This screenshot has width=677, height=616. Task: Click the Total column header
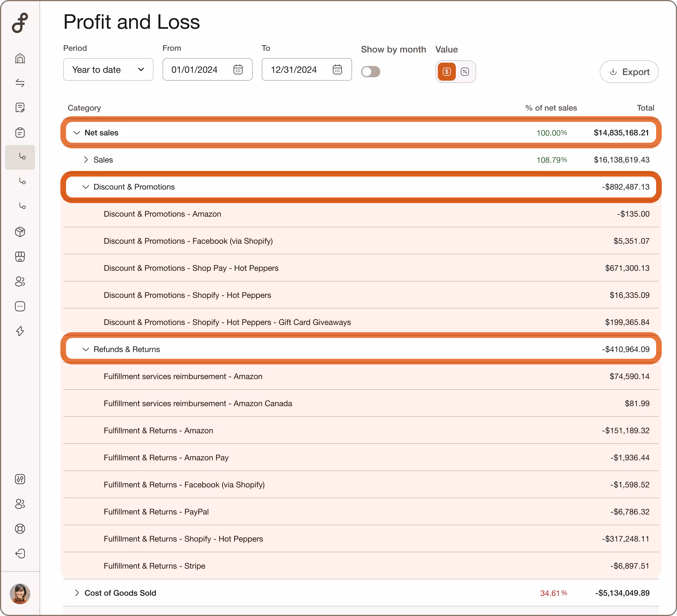point(645,108)
